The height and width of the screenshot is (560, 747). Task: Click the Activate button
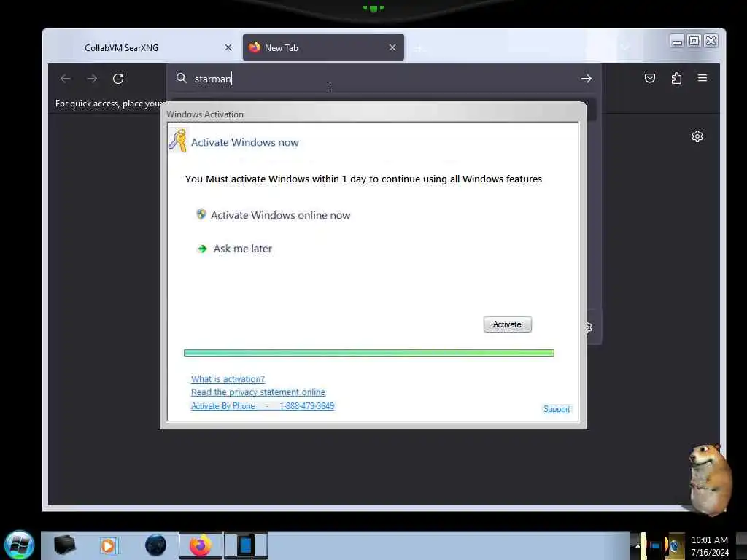point(508,324)
